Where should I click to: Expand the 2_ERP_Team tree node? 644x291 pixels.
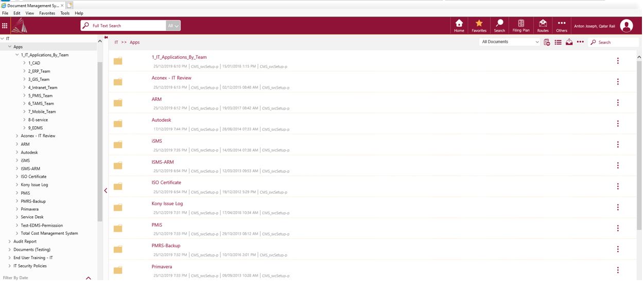click(x=24, y=71)
